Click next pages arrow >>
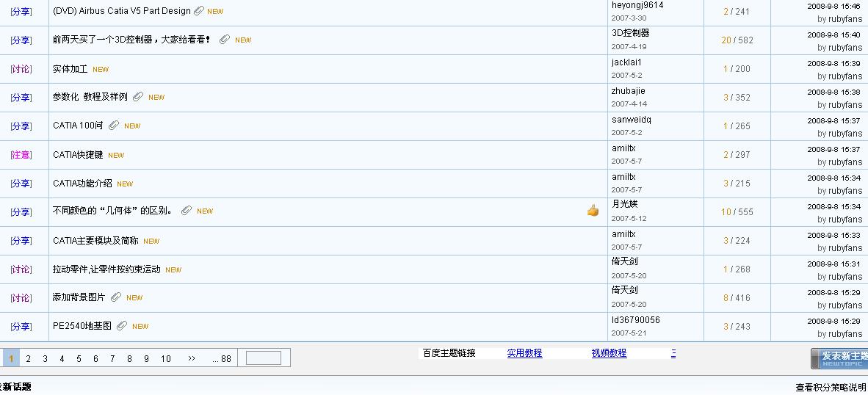Image resolution: width=868 pixels, height=395 pixels. point(192,358)
